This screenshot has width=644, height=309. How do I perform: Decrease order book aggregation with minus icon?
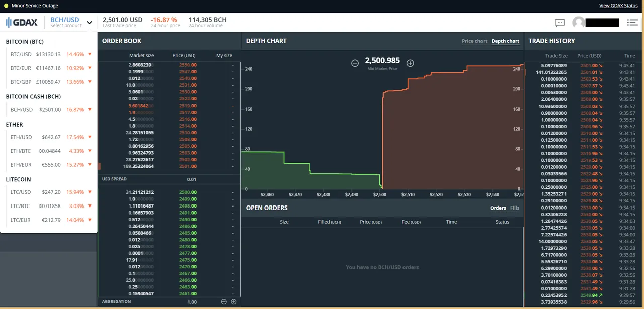tap(224, 302)
